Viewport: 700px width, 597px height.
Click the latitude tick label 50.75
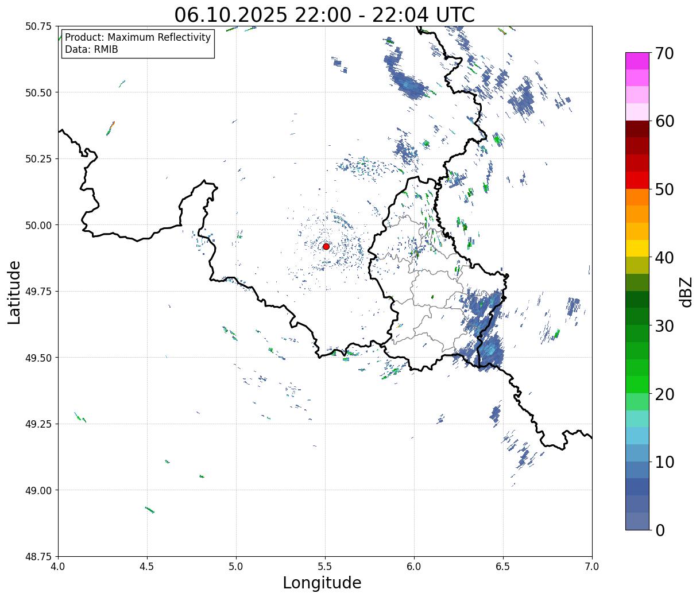(x=38, y=26)
